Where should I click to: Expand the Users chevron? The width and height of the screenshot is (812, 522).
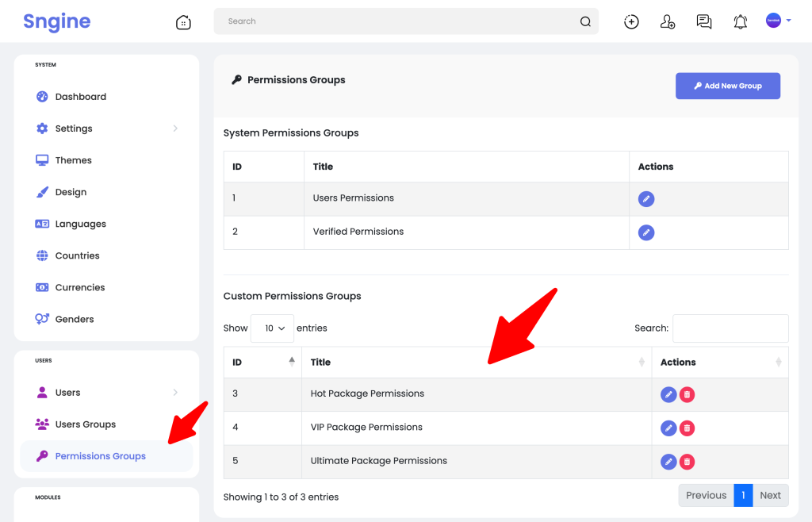[175, 393]
